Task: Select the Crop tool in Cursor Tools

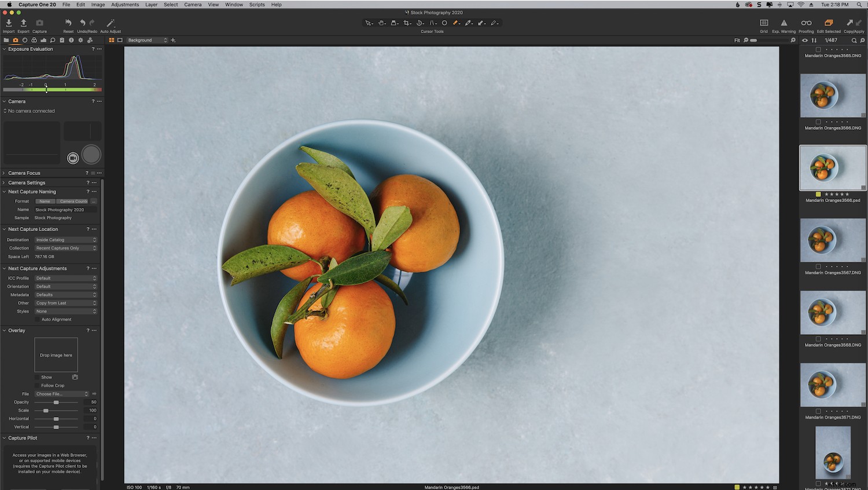Action: 407,23
